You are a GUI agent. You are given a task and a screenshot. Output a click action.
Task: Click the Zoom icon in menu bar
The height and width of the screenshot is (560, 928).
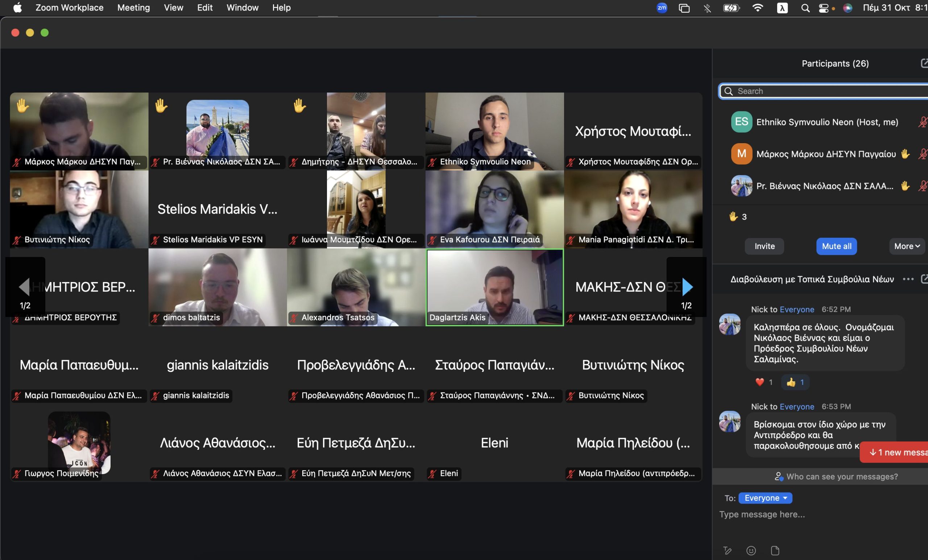pyautogui.click(x=662, y=8)
